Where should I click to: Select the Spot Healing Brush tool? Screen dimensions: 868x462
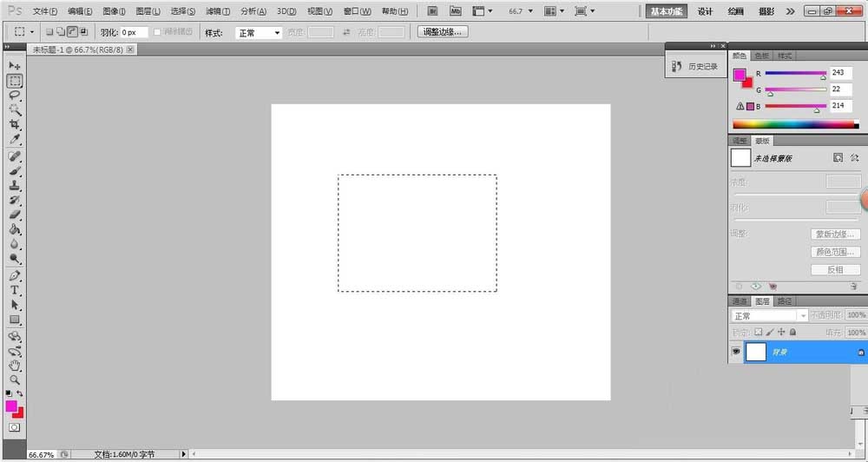pos(15,156)
